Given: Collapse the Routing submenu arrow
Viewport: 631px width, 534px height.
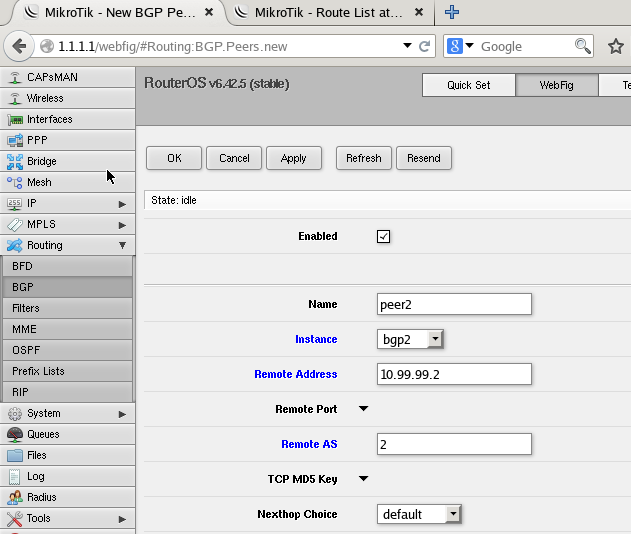Looking at the screenshot, I should click(x=122, y=245).
